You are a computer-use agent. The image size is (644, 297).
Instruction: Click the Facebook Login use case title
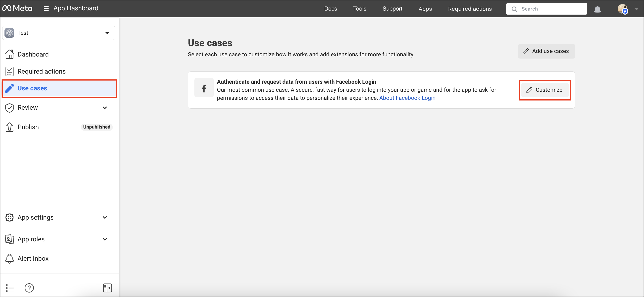tap(296, 82)
